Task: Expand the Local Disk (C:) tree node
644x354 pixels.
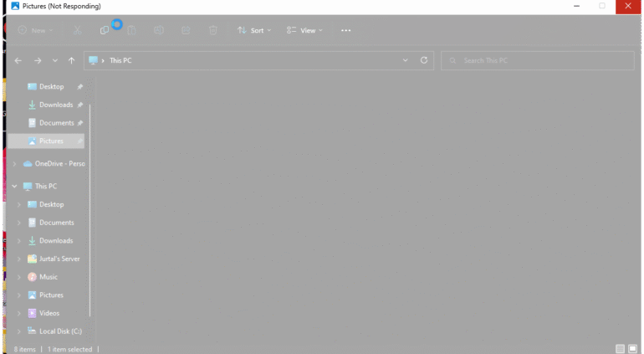Action: click(19, 331)
